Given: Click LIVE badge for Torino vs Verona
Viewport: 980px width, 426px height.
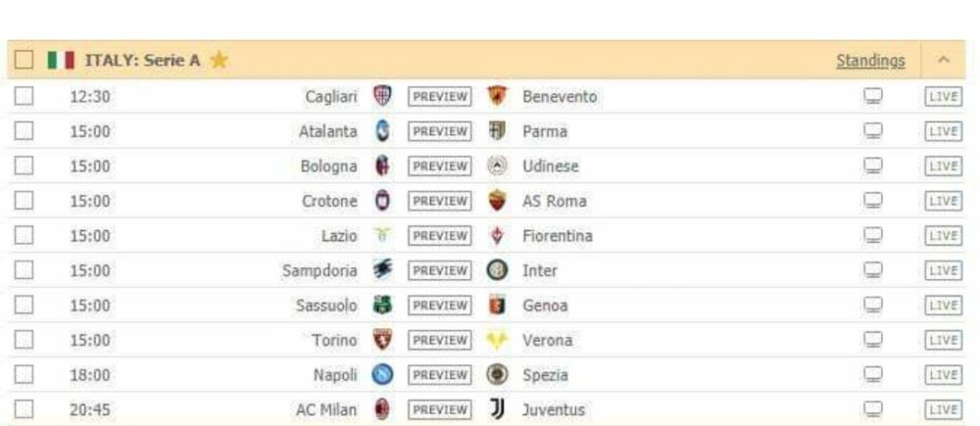Looking at the screenshot, I should click(943, 341).
